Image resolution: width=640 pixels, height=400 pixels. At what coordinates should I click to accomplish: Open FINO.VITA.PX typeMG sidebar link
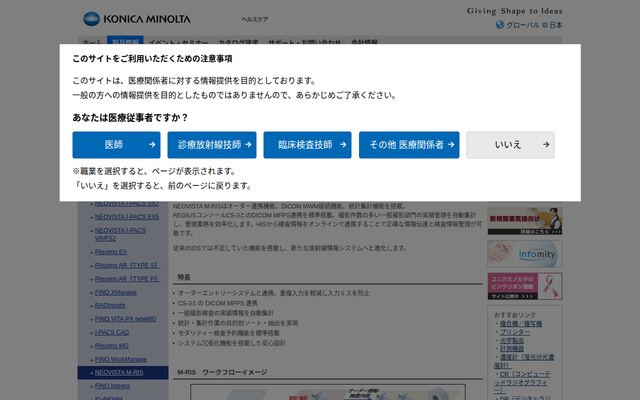coord(125,319)
